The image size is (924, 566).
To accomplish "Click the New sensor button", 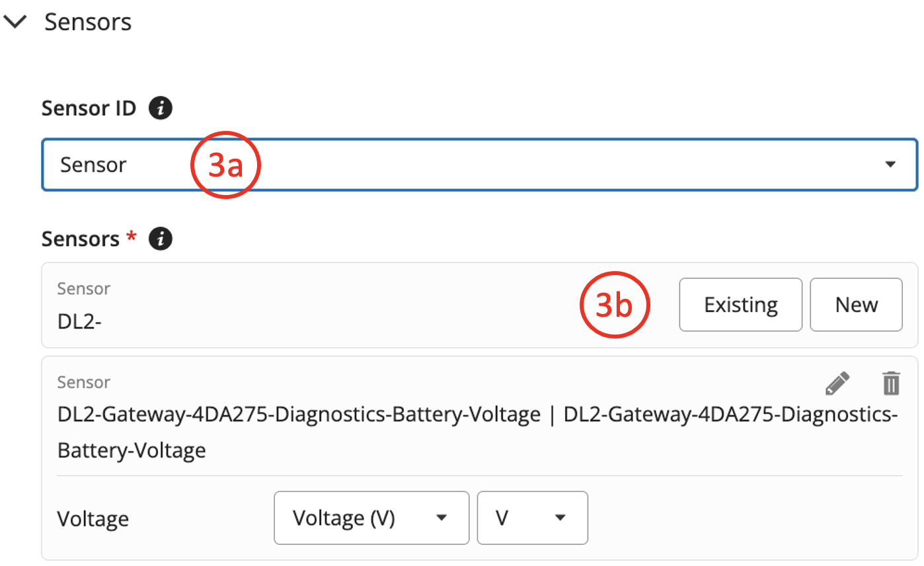I will [x=857, y=305].
